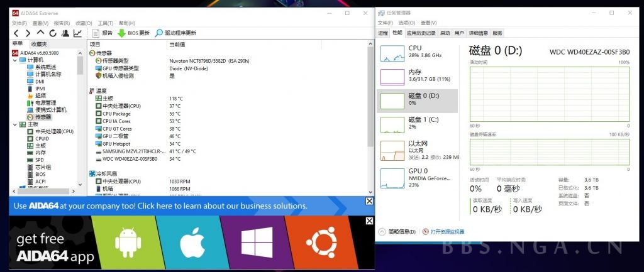Open the 收藏(O) menu in AIDA64
The width and height of the screenshot is (644, 272).
[84, 23]
